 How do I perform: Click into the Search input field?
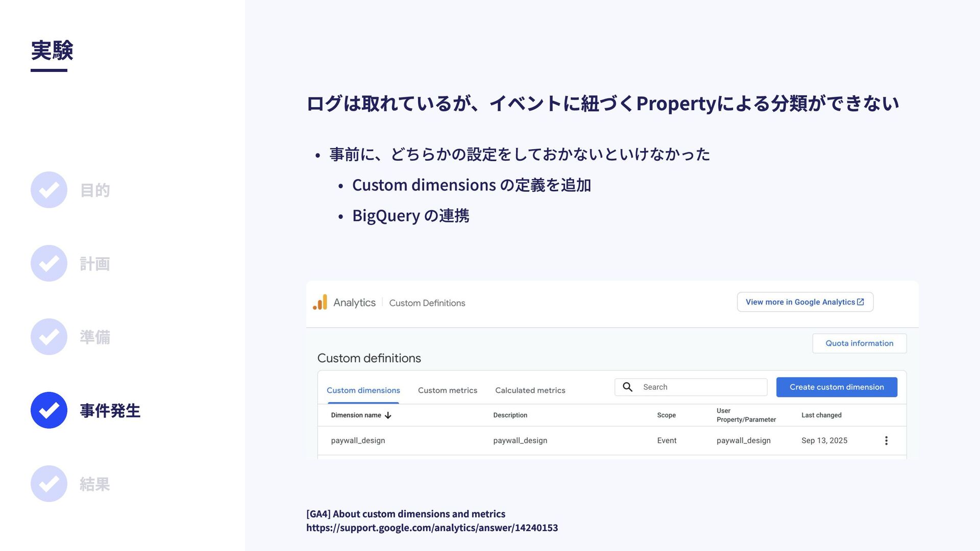(691, 387)
